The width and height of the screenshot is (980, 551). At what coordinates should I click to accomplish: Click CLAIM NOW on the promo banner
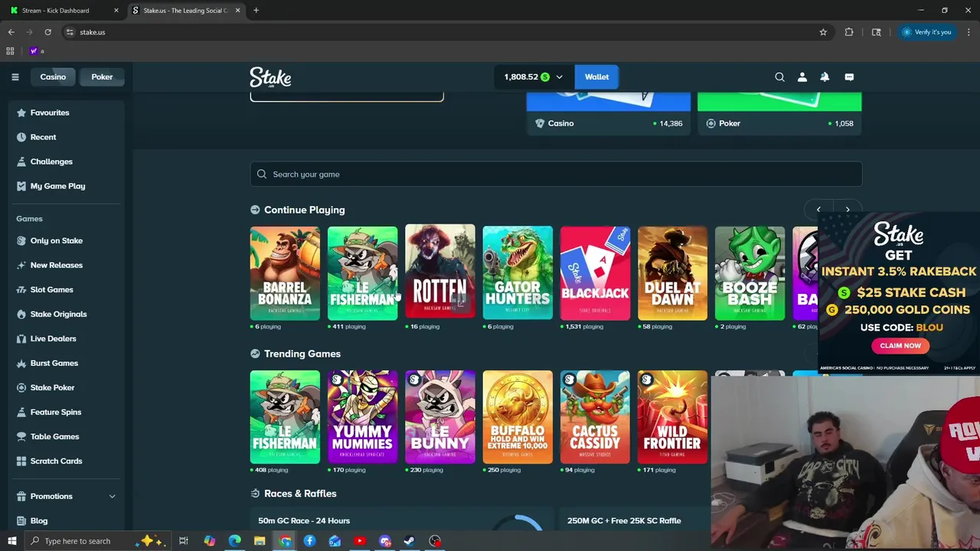900,346
